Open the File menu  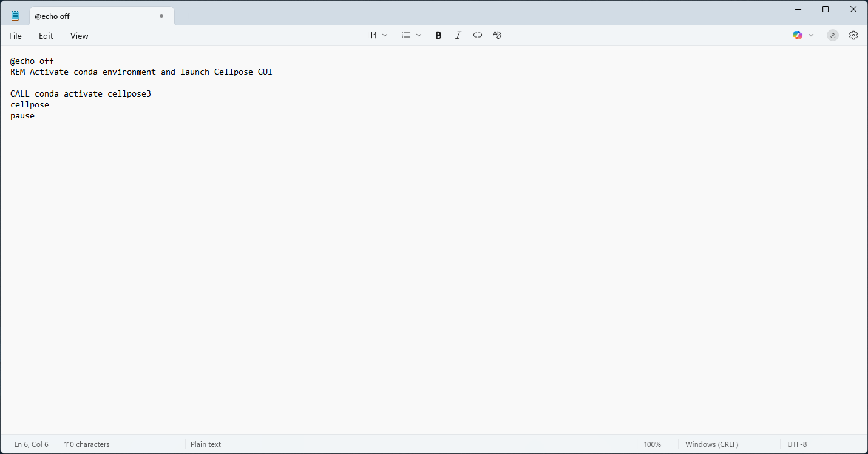15,36
